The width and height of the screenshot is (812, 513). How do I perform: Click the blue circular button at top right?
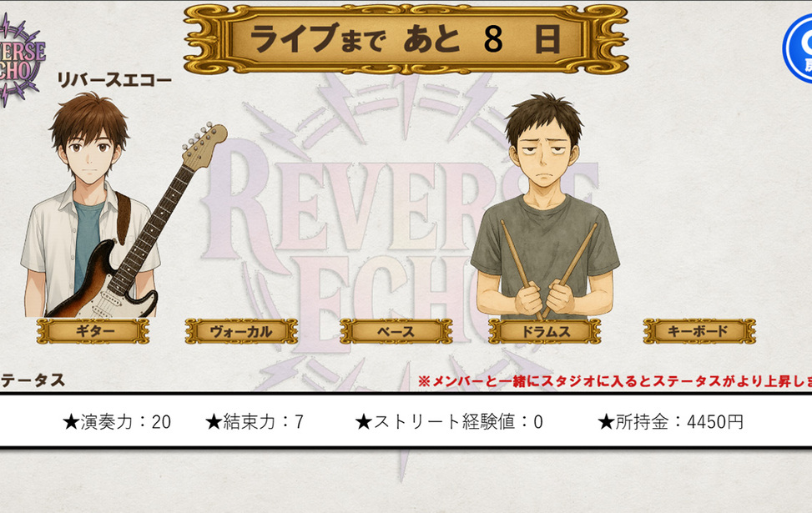click(798, 48)
